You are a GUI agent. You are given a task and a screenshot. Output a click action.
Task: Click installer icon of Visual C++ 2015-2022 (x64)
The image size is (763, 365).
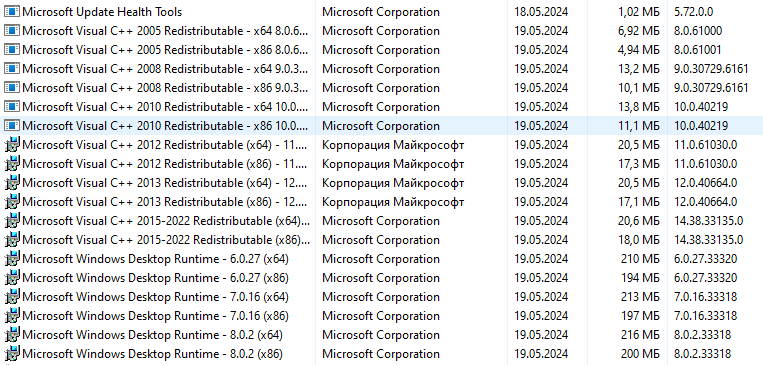coord(12,220)
